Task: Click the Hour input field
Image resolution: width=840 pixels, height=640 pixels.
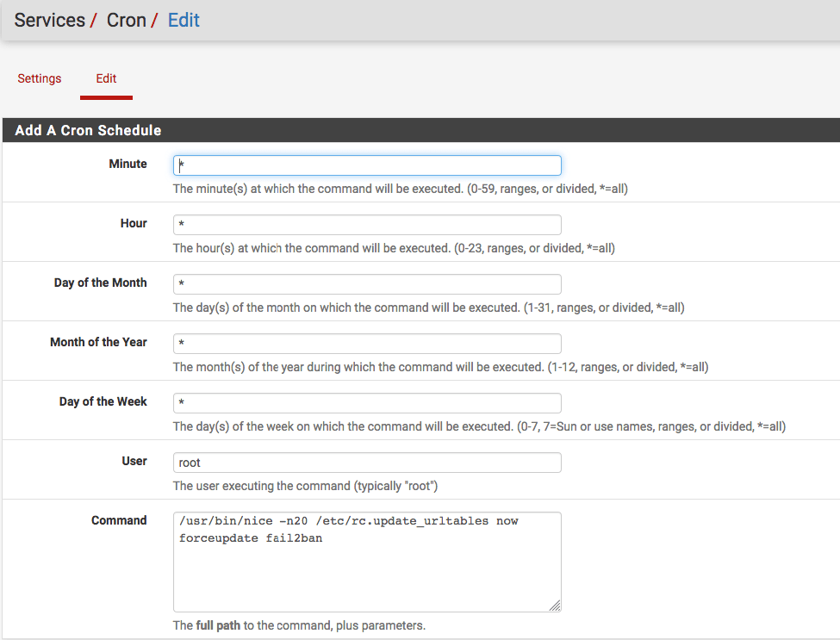Action: click(x=367, y=224)
